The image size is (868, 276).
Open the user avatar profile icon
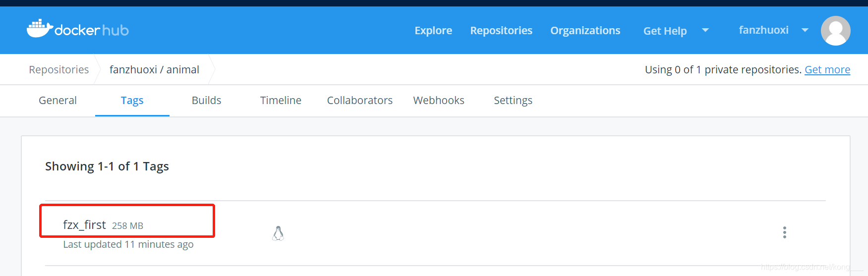click(x=835, y=31)
